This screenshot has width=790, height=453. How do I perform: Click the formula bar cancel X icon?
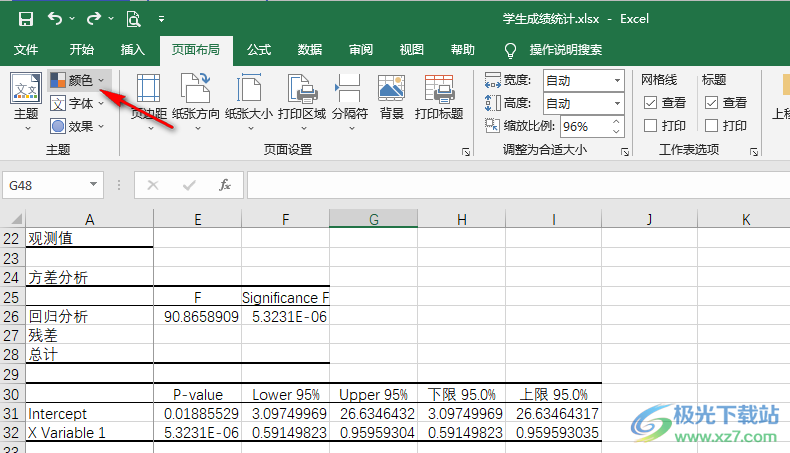(153, 185)
